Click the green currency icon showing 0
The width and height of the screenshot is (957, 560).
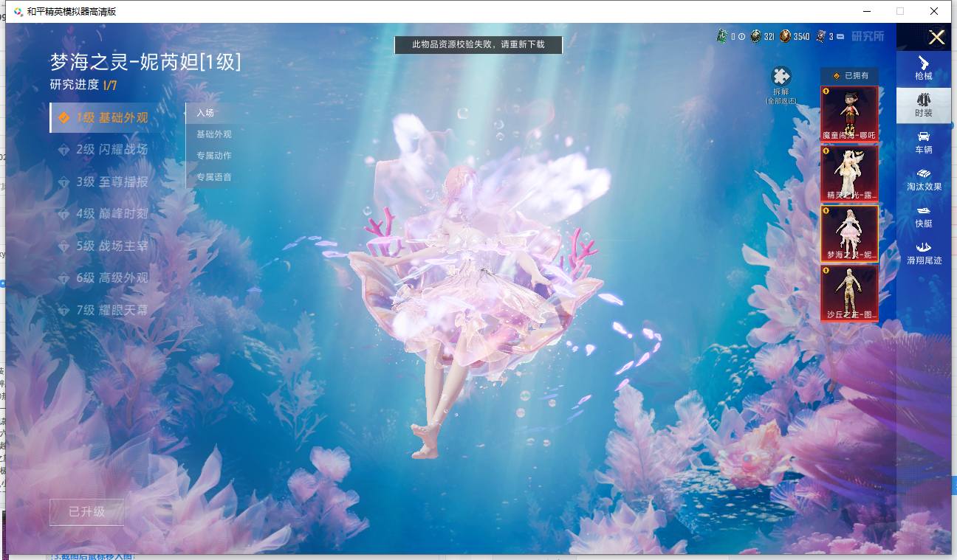point(721,36)
